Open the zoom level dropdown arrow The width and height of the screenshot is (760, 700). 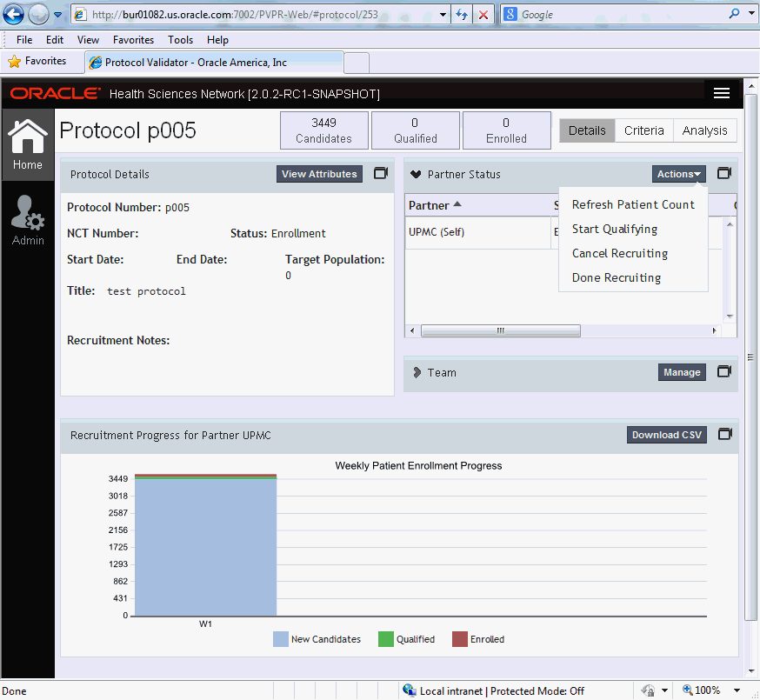tap(737, 690)
